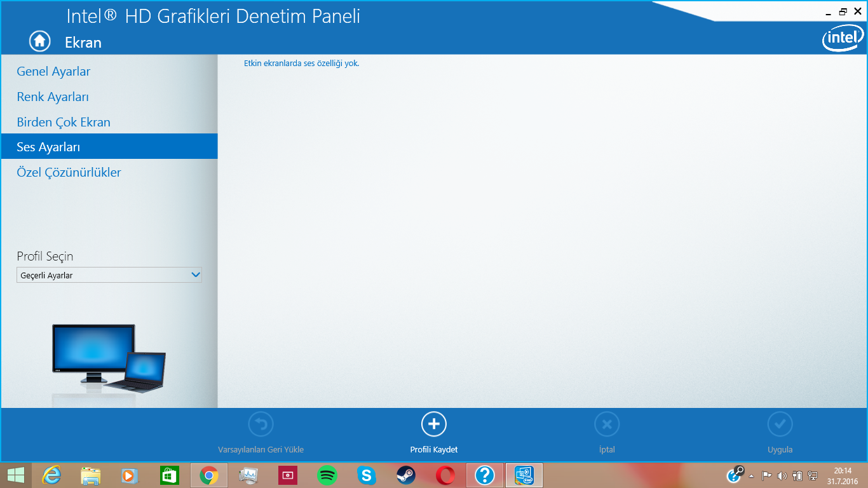This screenshot has height=488, width=868.
Task: Click the Ekran section title
Action: point(83,43)
